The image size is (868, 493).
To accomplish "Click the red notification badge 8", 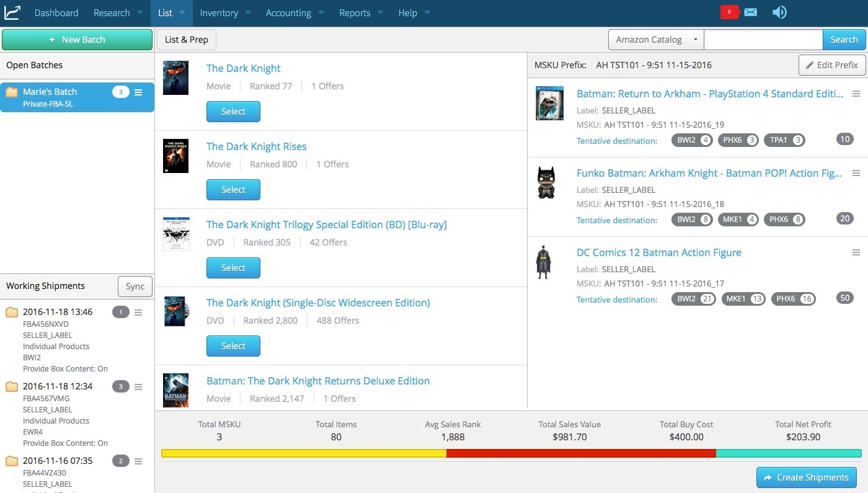I will click(730, 12).
